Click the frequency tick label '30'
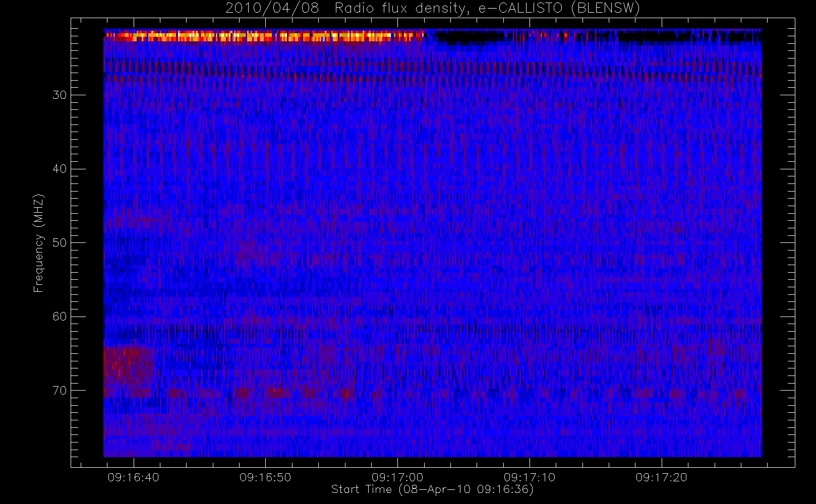The height and width of the screenshot is (504, 816). pos(60,95)
